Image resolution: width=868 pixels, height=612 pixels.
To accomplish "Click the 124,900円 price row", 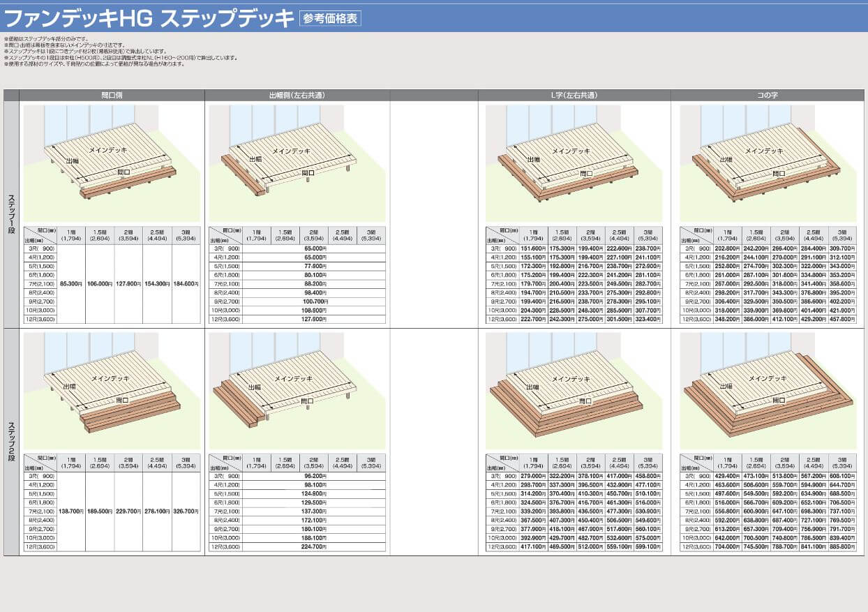I will click(x=314, y=494).
